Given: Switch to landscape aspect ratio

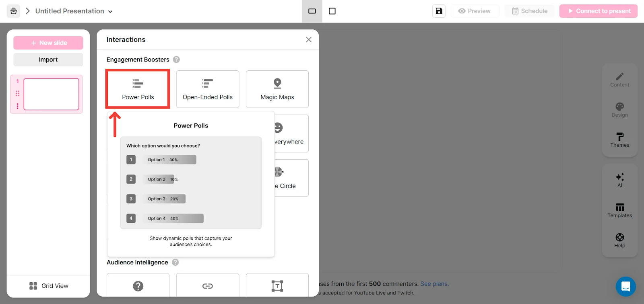Looking at the screenshot, I should pyautogui.click(x=312, y=11).
